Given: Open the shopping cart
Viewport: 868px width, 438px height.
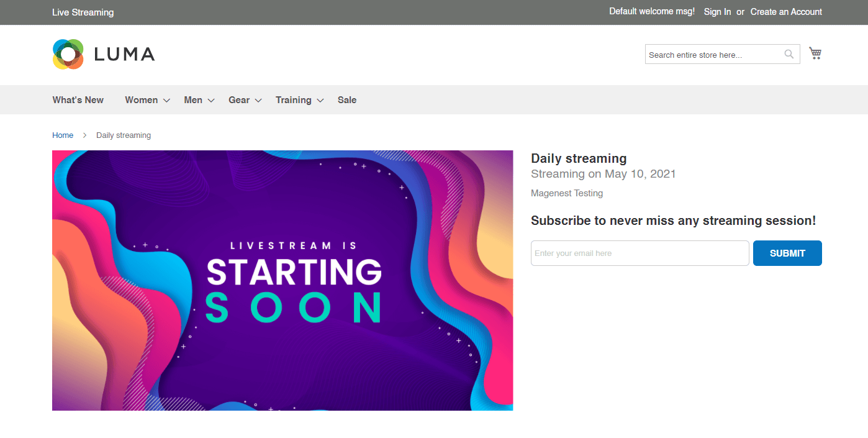Looking at the screenshot, I should click(x=815, y=53).
